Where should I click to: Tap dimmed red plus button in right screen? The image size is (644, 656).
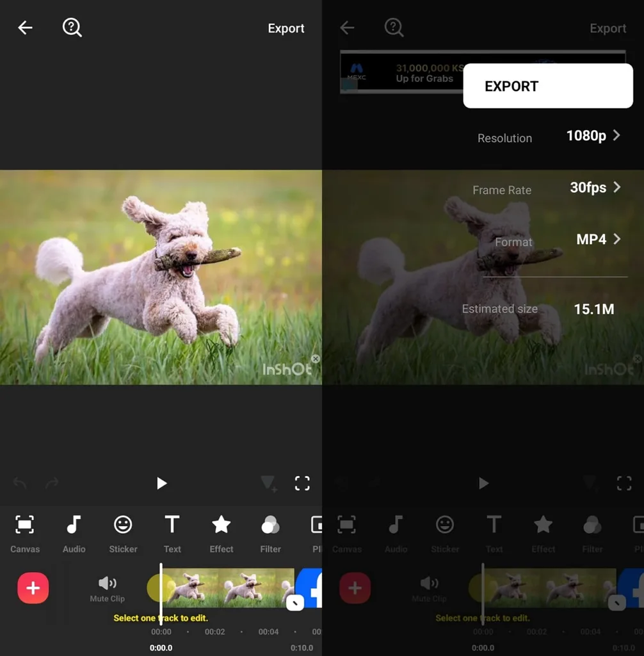[x=355, y=588]
